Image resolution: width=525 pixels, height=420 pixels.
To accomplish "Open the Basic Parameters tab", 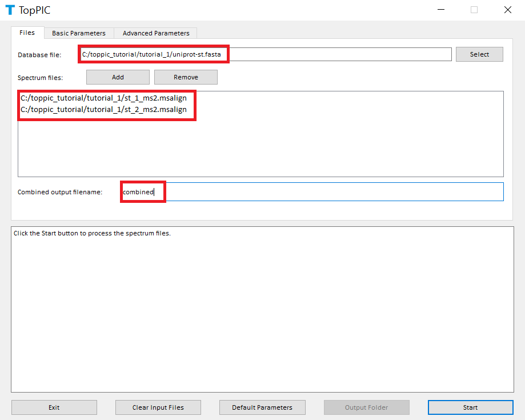I will (79, 33).
